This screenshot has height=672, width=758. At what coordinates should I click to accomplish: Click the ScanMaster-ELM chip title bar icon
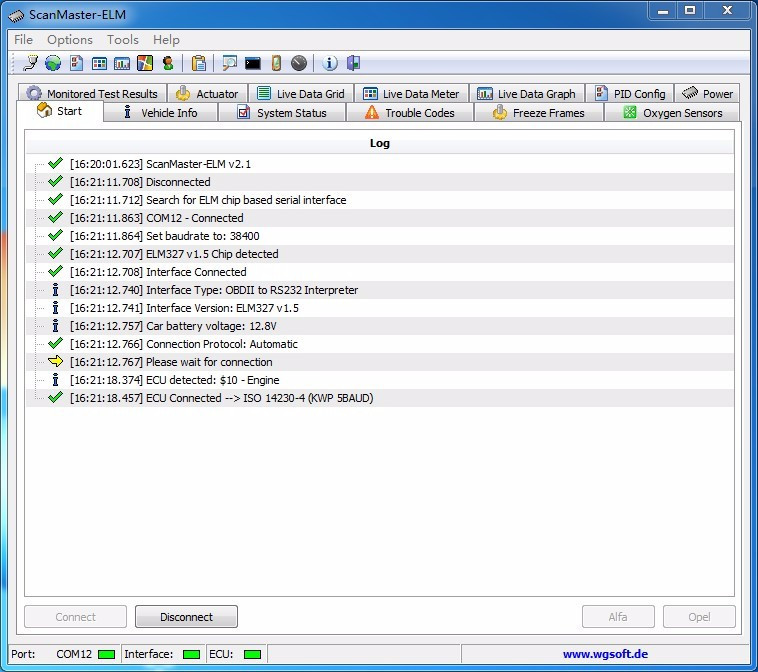tap(16, 16)
